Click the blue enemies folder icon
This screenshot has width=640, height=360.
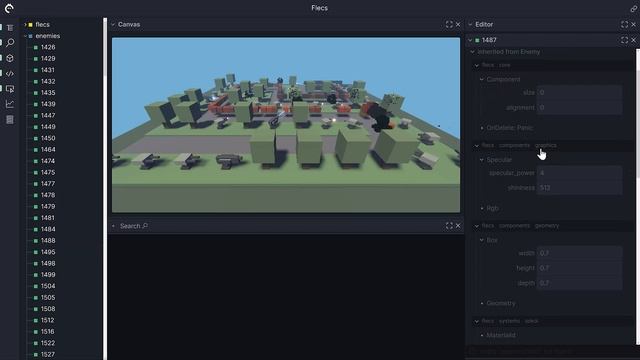pos(30,36)
